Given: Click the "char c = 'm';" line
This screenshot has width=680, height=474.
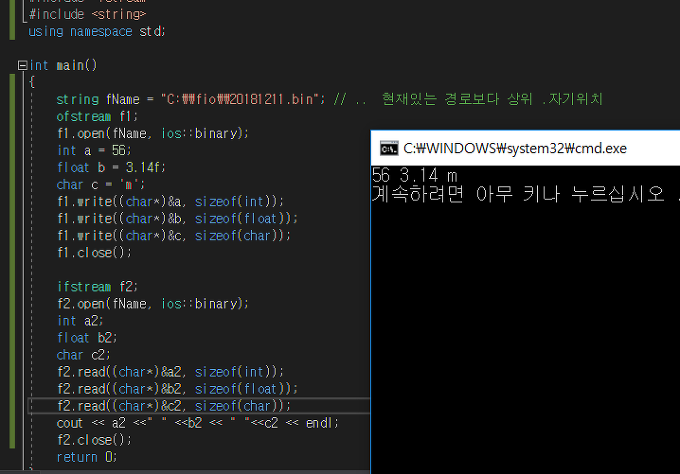Looking at the screenshot, I should click(101, 184).
